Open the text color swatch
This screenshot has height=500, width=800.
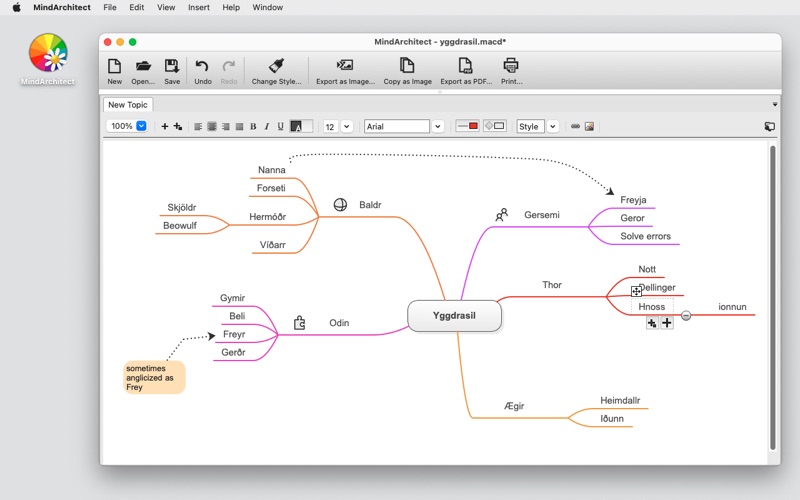301,127
